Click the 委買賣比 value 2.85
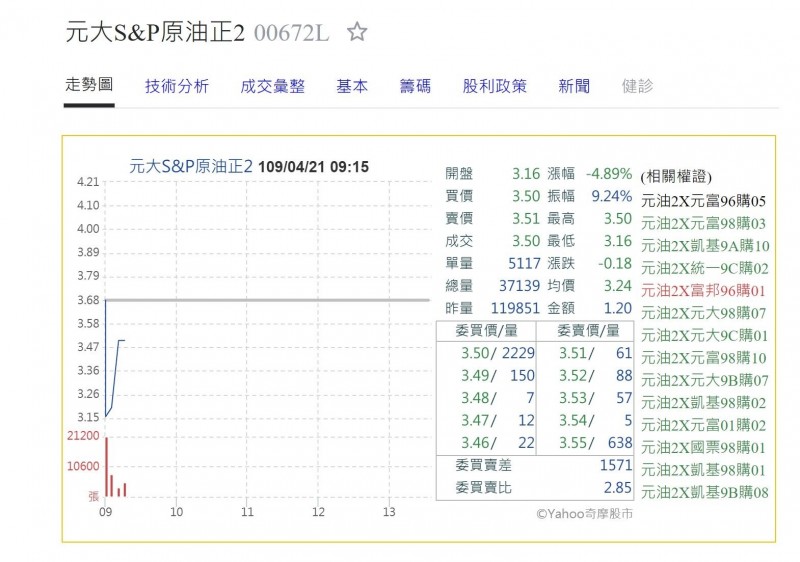 click(x=618, y=488)
